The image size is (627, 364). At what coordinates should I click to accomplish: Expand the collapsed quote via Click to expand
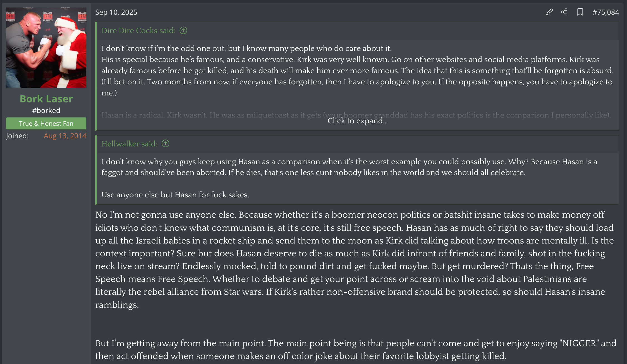pos(358,120)
